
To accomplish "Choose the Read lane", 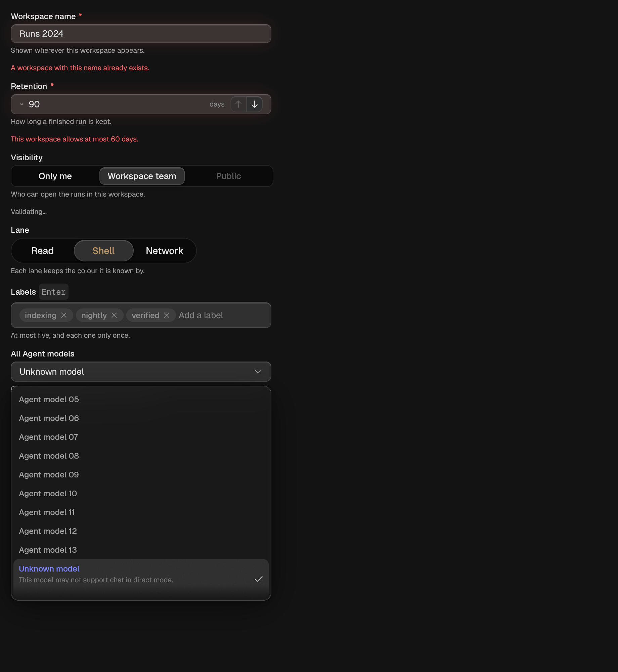I will (43, 251).
